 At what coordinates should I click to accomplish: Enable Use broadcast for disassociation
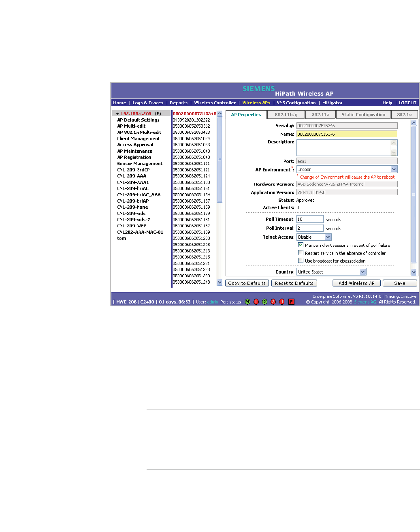[301, 261]
